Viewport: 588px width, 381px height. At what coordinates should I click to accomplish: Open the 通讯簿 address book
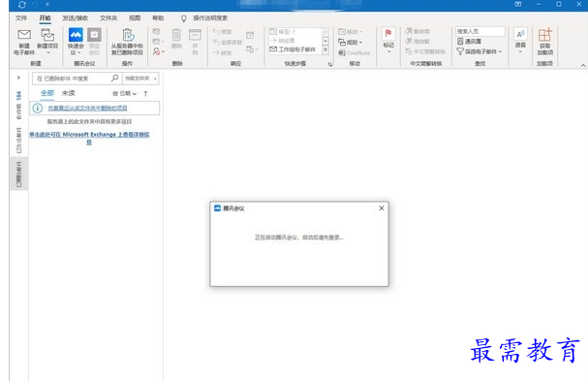[x=469, y=42]
